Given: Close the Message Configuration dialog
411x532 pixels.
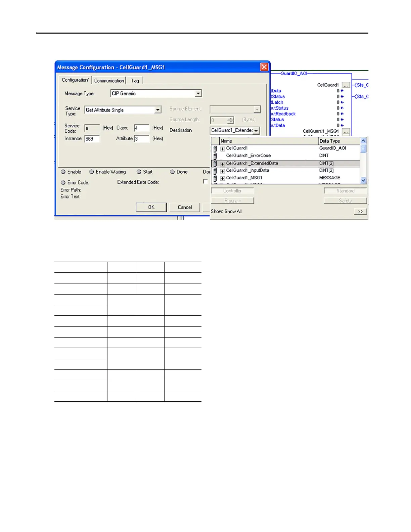Looking at the screenshot, I should pos(264,67).
